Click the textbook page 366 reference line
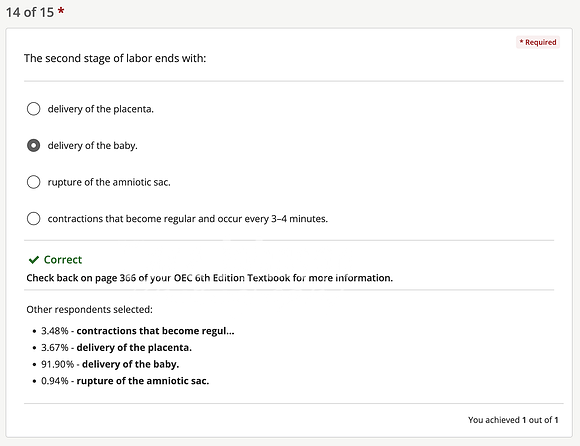580x446 pixels. (210, 278)
